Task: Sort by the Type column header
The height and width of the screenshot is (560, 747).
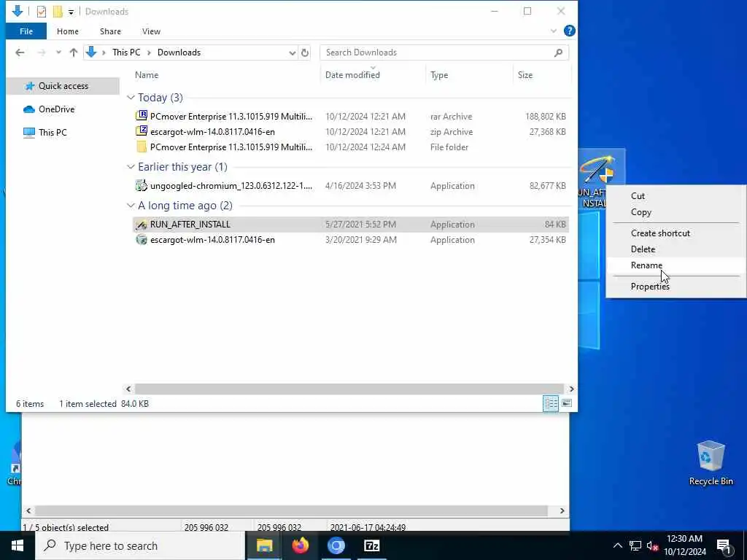Action: click(x=438, y=75)
